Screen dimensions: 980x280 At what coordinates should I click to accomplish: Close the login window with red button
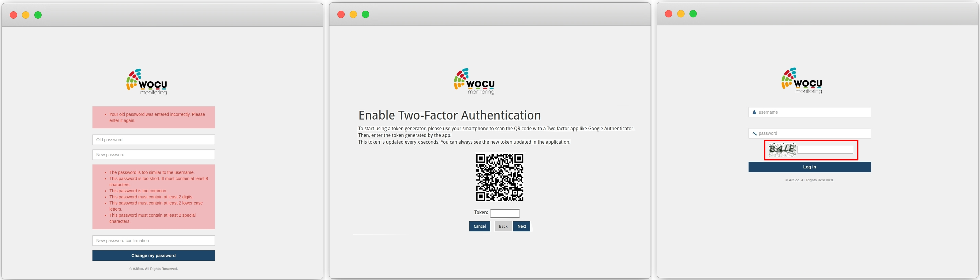[668, 14]
